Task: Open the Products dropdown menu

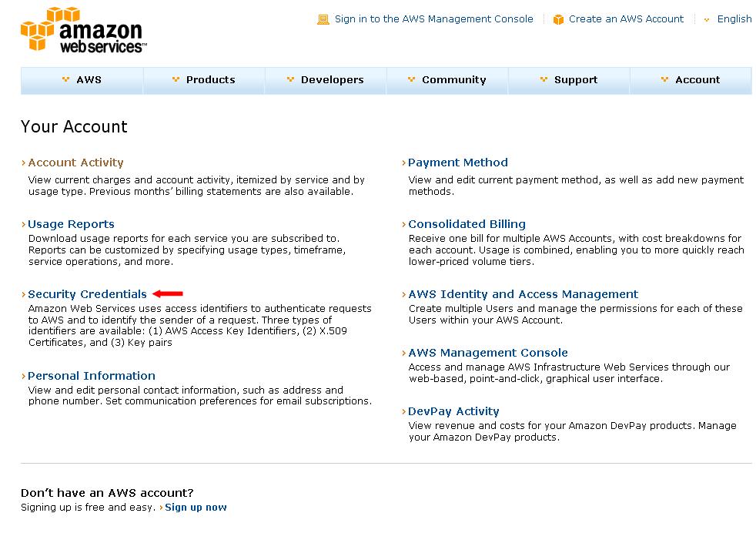Action: 203,80
